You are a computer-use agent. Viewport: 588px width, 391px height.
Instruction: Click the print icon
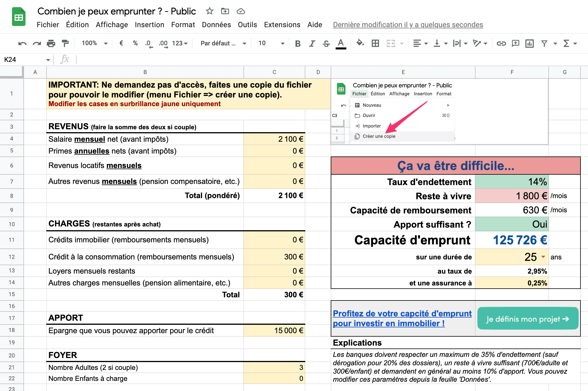pyautogui.click(x=51, y=43)
